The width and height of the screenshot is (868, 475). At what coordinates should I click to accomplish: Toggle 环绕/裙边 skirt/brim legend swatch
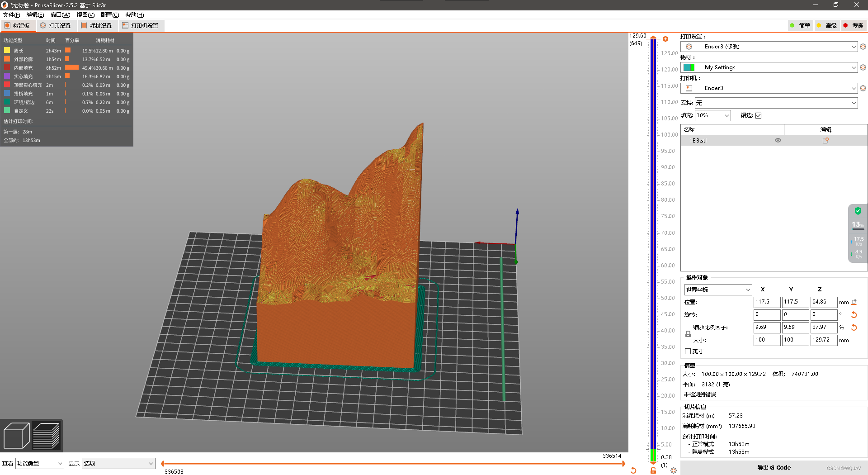pyautogui.click(x=7, y=102)
